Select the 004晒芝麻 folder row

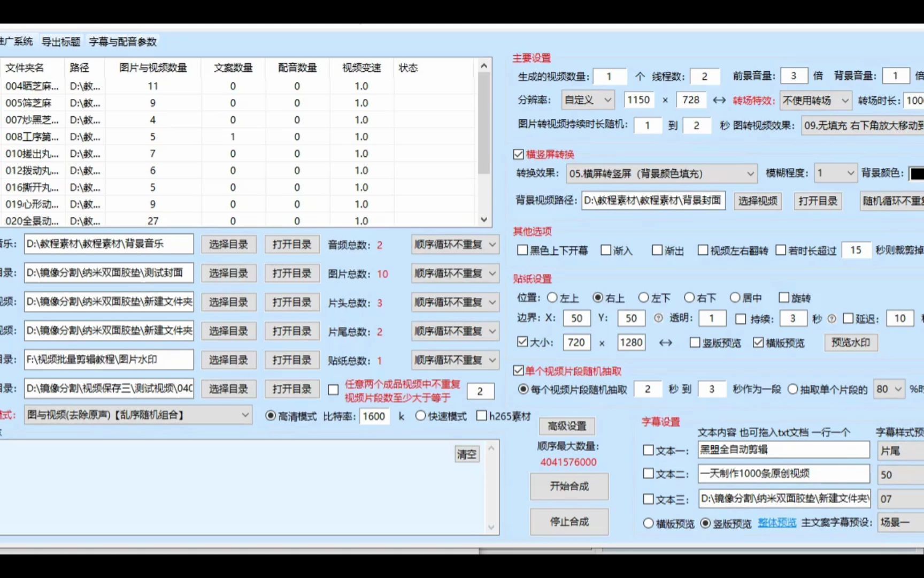click(237, 86)
